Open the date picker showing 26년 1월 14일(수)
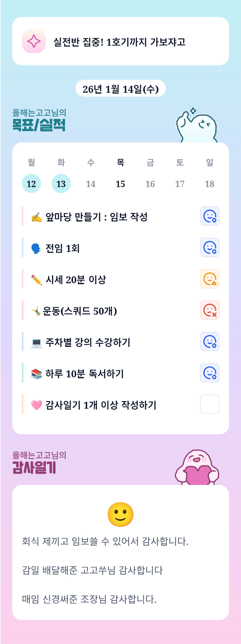This screenshot has width=241, height=644. coord(120,89)
